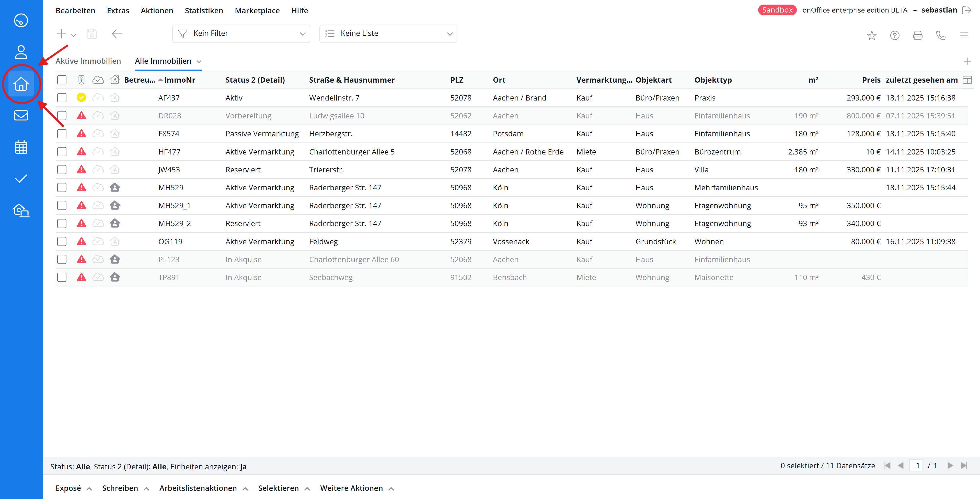Open the Statistiken menu
This screenshot has height=499, width=980.
click(204, 11)
